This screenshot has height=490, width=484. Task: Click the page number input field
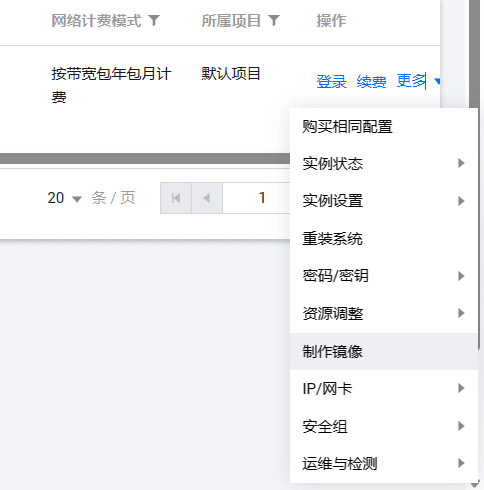(x=256, y=198)
